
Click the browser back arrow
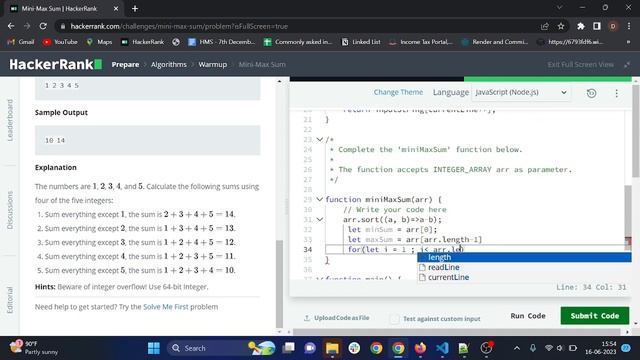tap(11, 26)
